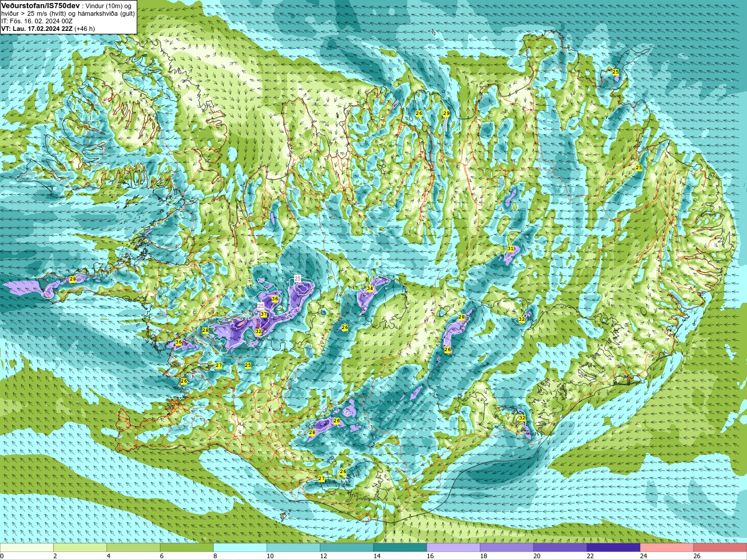747x560 pixels.
Task: Click the legend scale label 10
Action: tap(270, 556)
